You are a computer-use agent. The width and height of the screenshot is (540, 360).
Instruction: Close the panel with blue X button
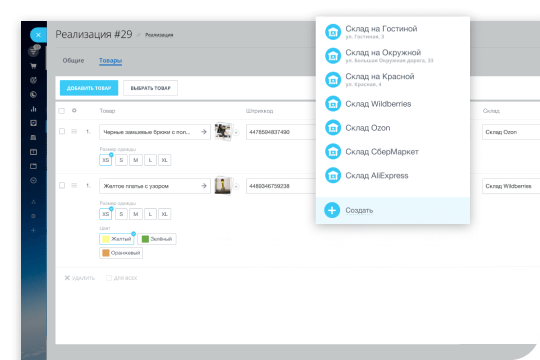[x=38, y=35]
